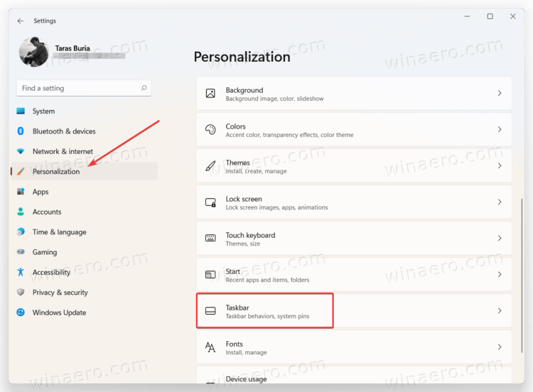This screenshot has width=533, height=392.
Task: Click the System monitor icon in sidebar
Action: 21,111
